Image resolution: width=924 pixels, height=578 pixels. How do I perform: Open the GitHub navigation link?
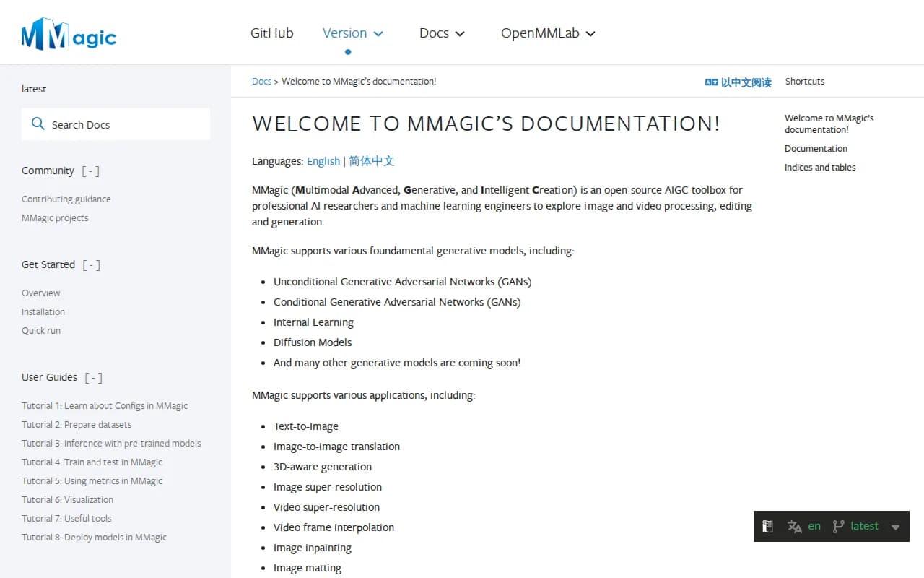click(272, 33)
